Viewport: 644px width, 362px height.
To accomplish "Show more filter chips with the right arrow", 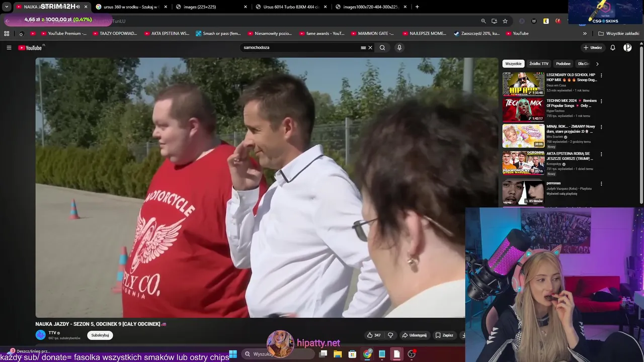I will tap(597, 64).
